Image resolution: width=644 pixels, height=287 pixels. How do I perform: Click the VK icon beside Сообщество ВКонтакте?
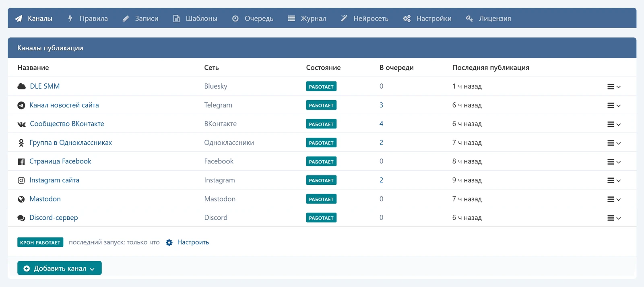21,124
